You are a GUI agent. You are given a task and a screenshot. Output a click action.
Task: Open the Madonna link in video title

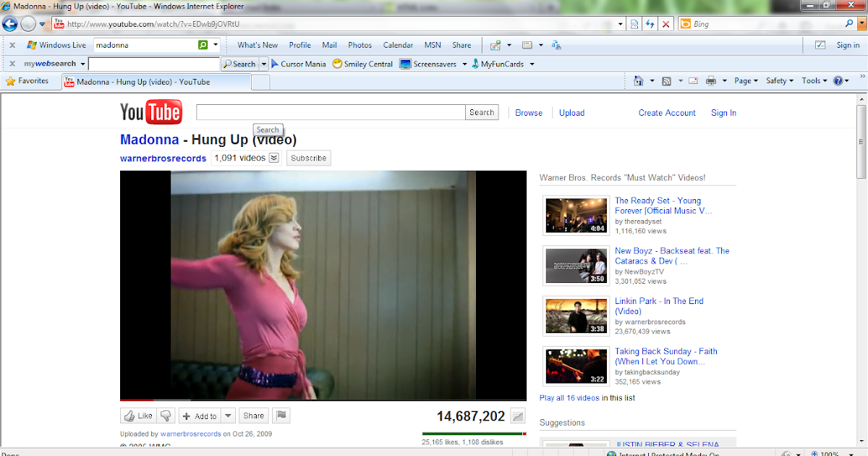(x=149, y=140)
